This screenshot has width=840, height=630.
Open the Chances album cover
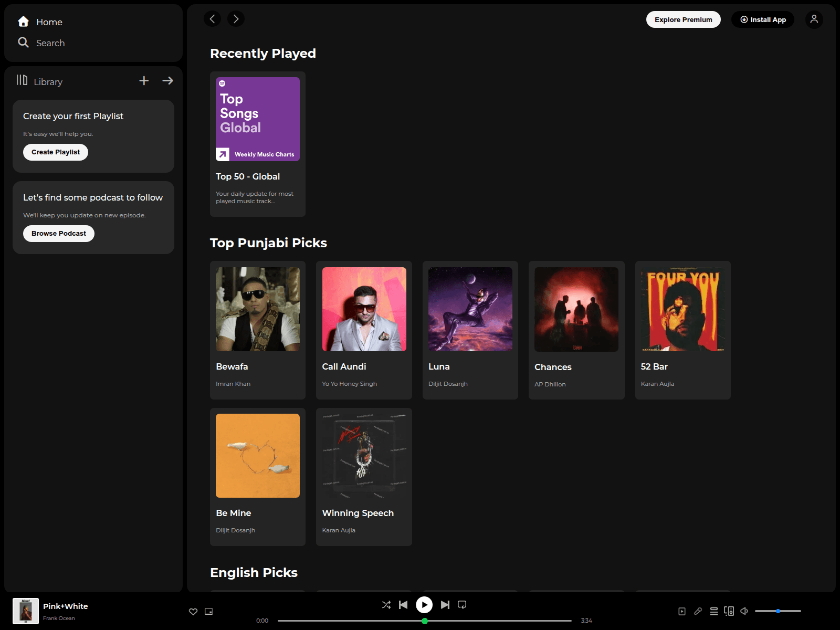point(576,309)
